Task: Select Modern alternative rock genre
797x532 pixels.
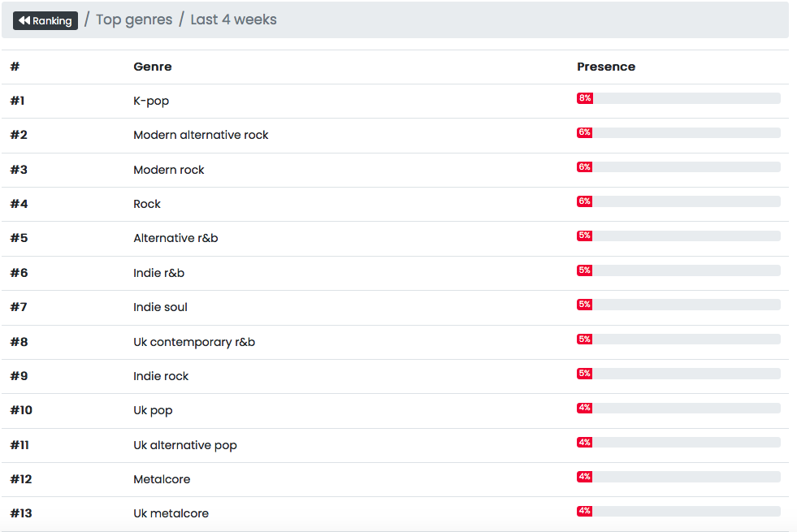Action: pos(201,135)
